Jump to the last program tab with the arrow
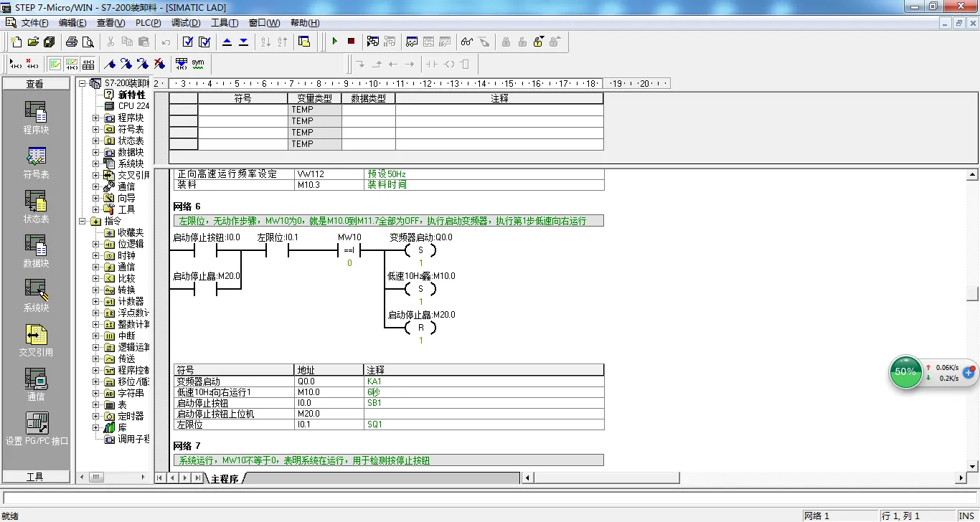The height and width of the screenshot is (522, 980). (x=197, y=478)
